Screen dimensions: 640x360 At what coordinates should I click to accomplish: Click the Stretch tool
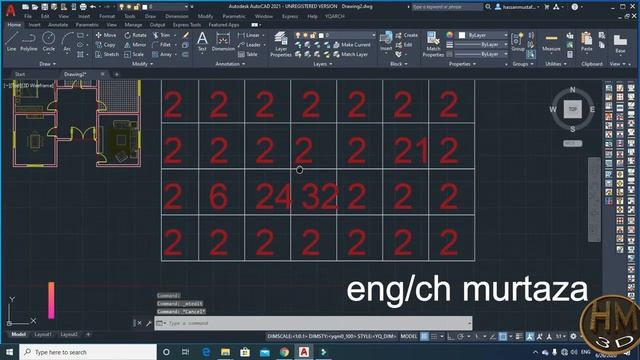pyautogui.click(x=107, y=54)
